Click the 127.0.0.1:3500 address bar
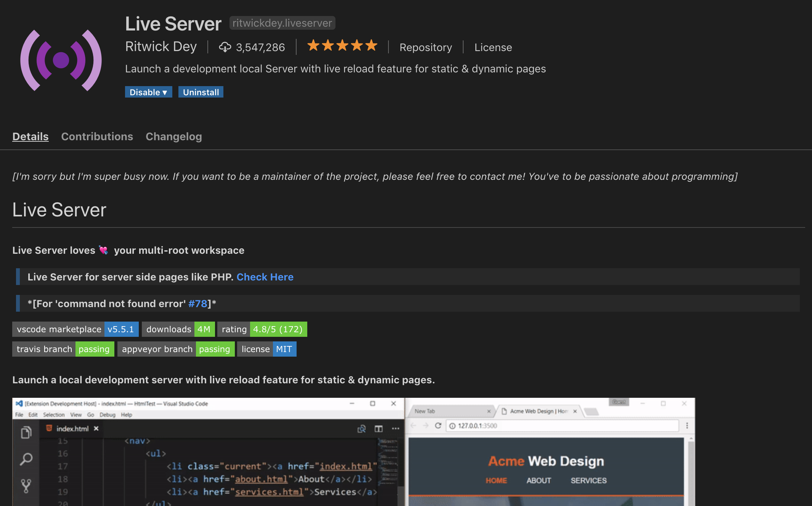The image size is (812, 506). 562,426
